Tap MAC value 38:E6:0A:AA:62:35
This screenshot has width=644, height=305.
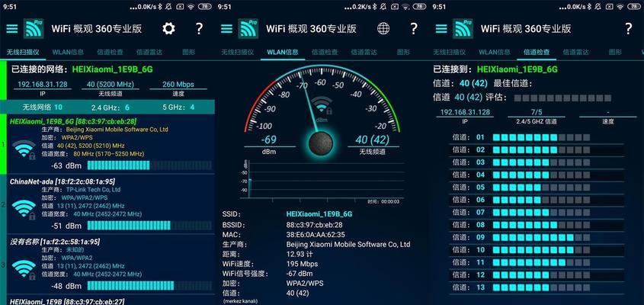(316, 235)
